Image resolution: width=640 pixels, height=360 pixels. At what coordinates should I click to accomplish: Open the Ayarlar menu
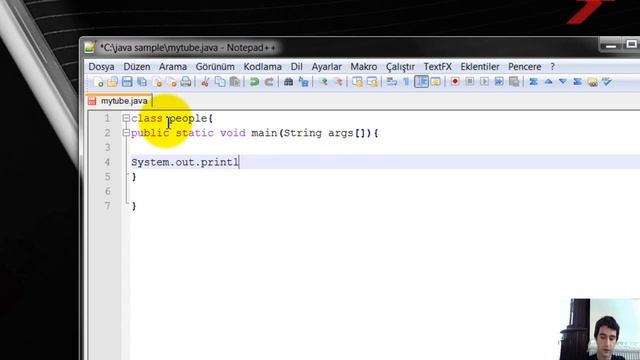327,67
